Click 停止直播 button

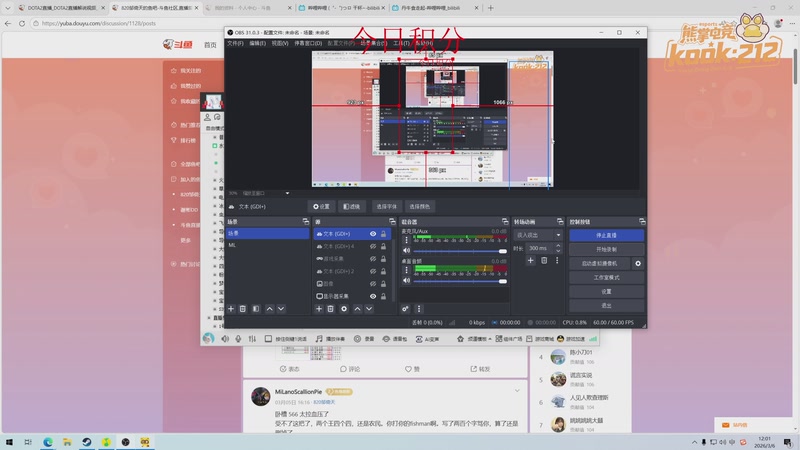pyautogui.click(x=606, y=235)
